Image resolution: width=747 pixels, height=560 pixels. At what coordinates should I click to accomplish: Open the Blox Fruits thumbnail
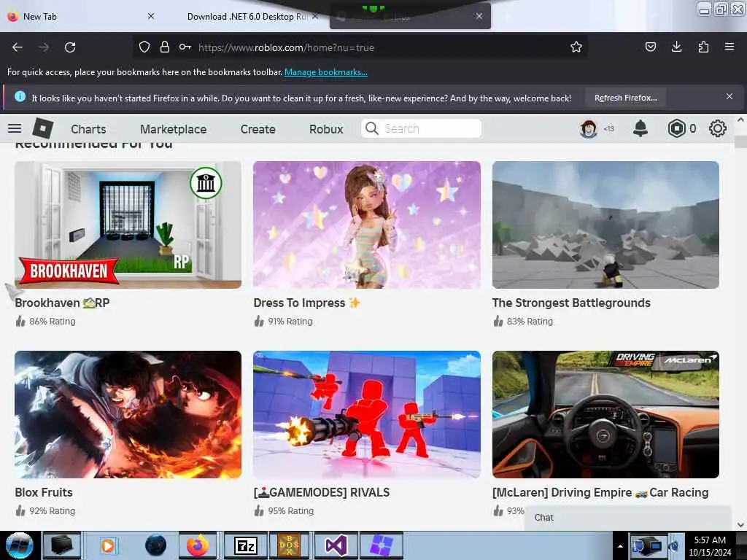(x=128, y=414)
